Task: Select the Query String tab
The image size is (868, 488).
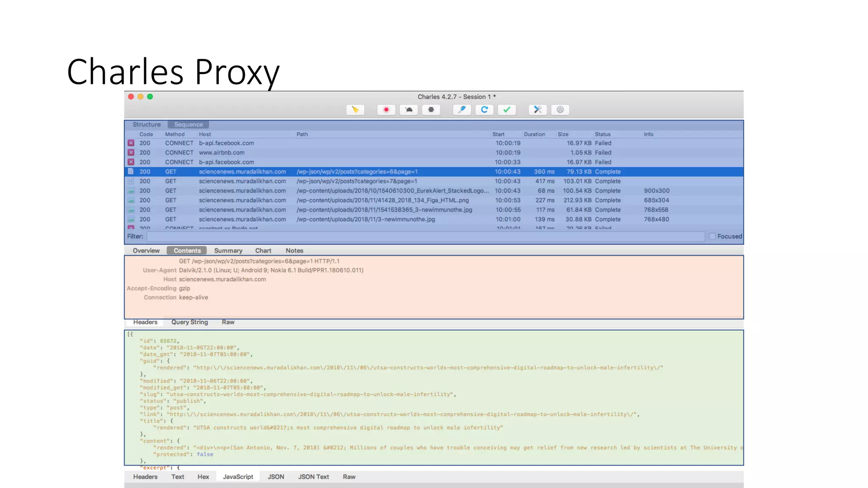Action: [189, 322]
